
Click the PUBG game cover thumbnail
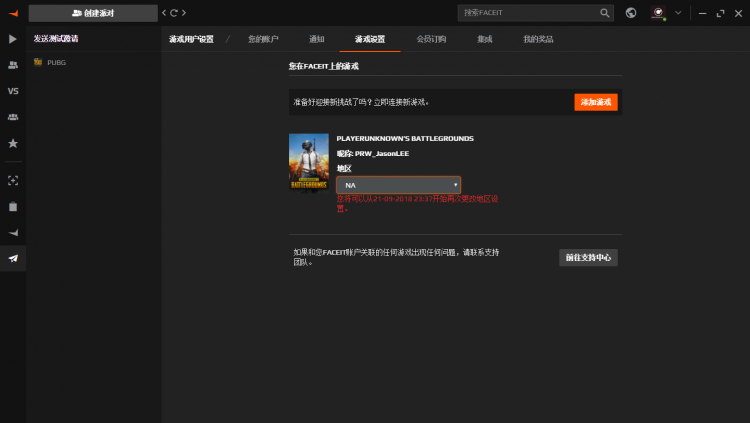309,163
